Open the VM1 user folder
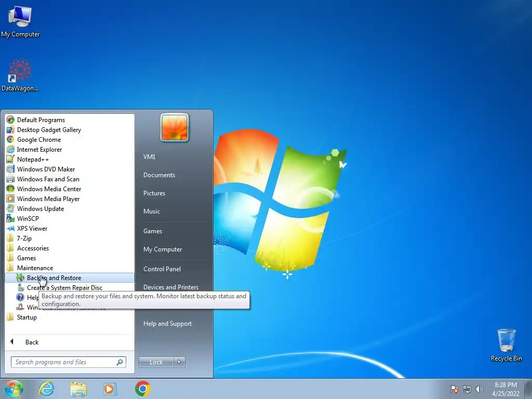The image size is (532, 399). pyautogui.click(x=149, y=157)
